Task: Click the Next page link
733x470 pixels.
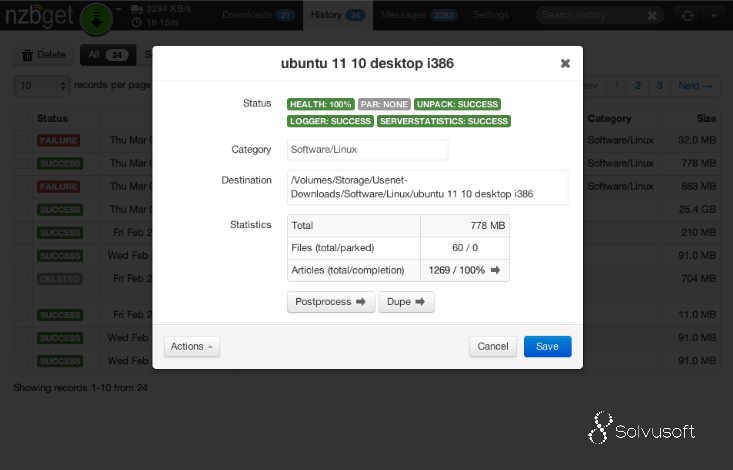Action: (695, 86)
